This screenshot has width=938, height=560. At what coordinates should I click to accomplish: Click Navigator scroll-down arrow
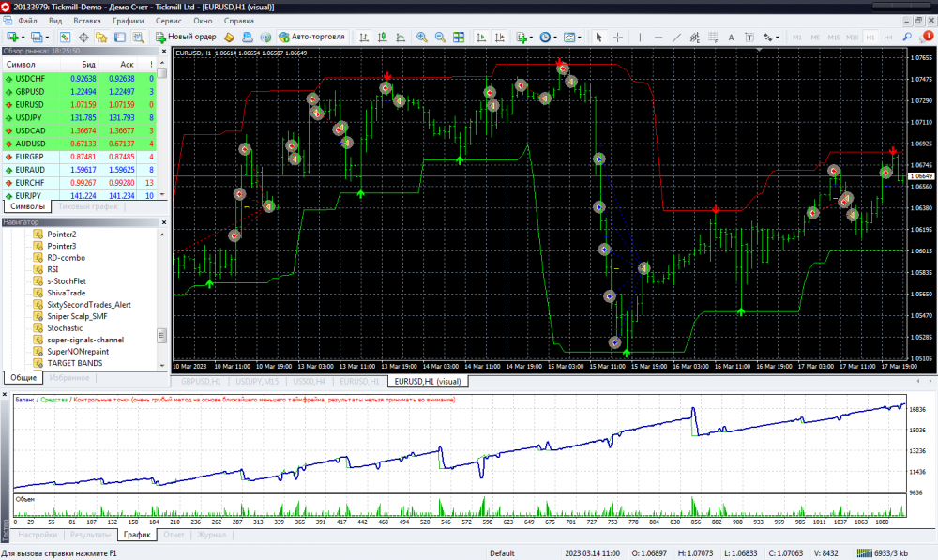tap(161, 365)
